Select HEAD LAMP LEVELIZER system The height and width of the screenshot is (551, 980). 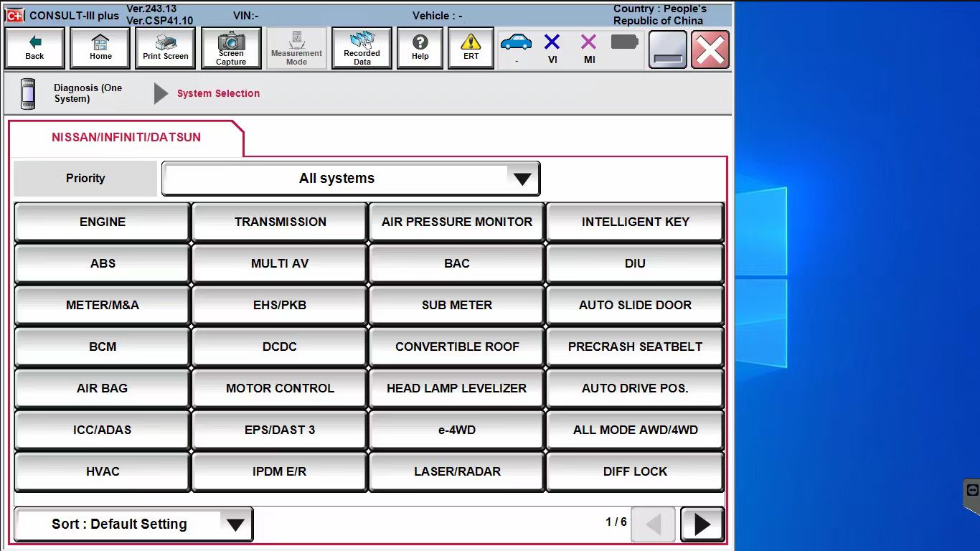(x=457, y=388)
